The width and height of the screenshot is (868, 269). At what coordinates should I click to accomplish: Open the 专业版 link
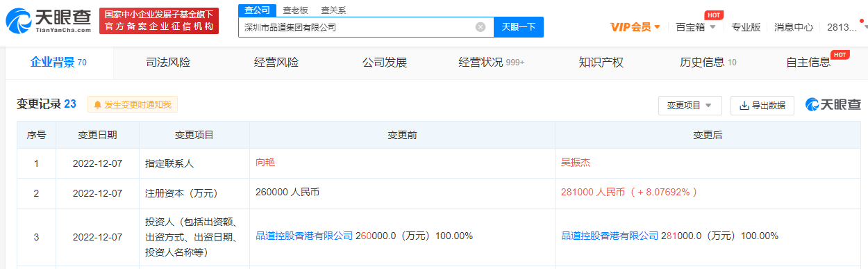click(746, 27)
